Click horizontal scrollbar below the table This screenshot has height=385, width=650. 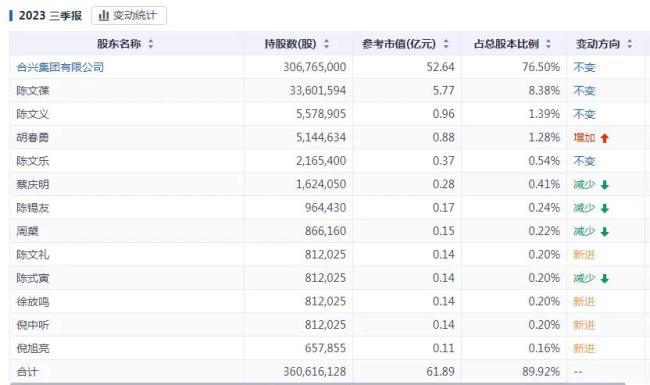317,384
